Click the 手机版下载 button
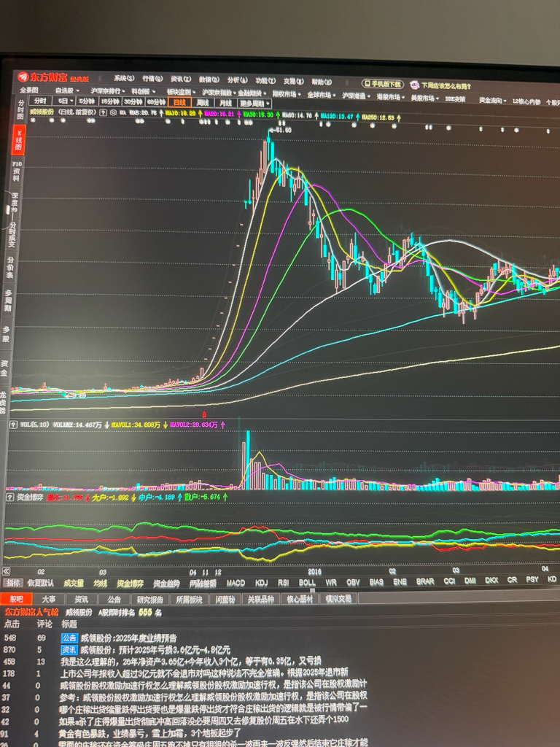 pyautogui.click(x=383, y=84)
